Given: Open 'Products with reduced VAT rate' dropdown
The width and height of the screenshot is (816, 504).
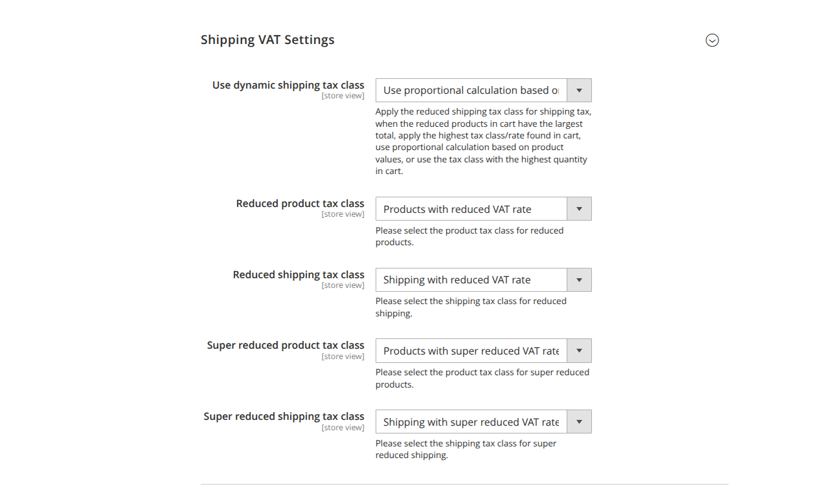Looking at the screenshot, I should point(483,209).
